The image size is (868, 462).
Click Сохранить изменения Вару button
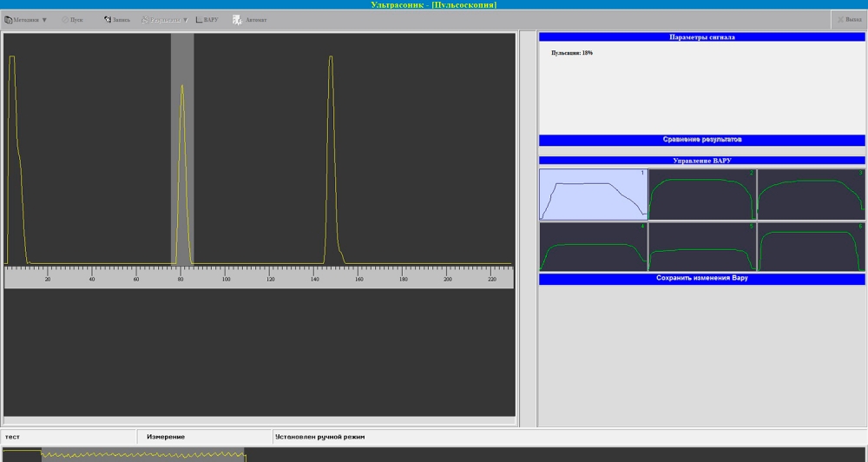(701, 279)
